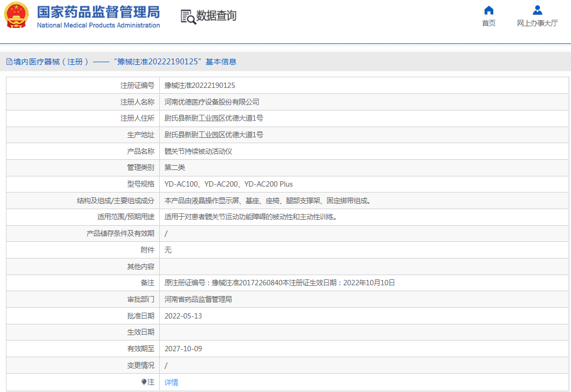
Task: Open the 详情 link
Action: [x=171, y=382]
